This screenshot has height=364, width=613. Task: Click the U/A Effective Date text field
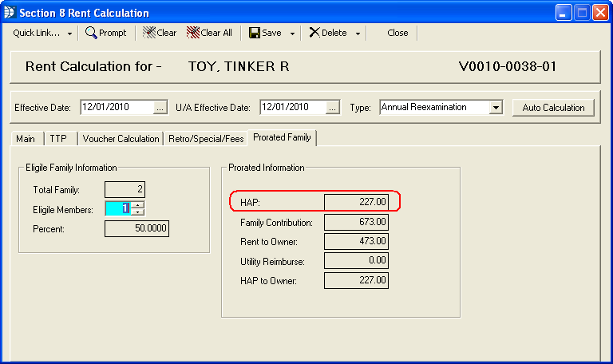coord(293,107)
